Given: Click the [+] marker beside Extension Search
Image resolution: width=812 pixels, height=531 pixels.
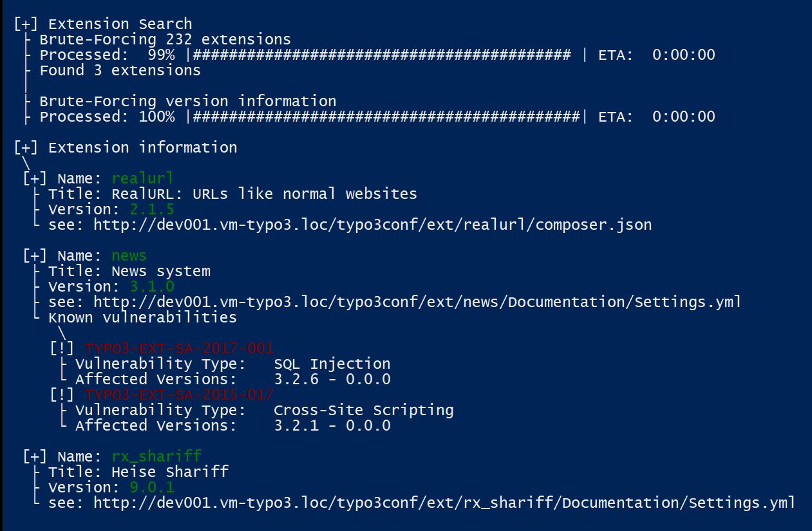Looking at the screenshot, I should coord(26,24).
